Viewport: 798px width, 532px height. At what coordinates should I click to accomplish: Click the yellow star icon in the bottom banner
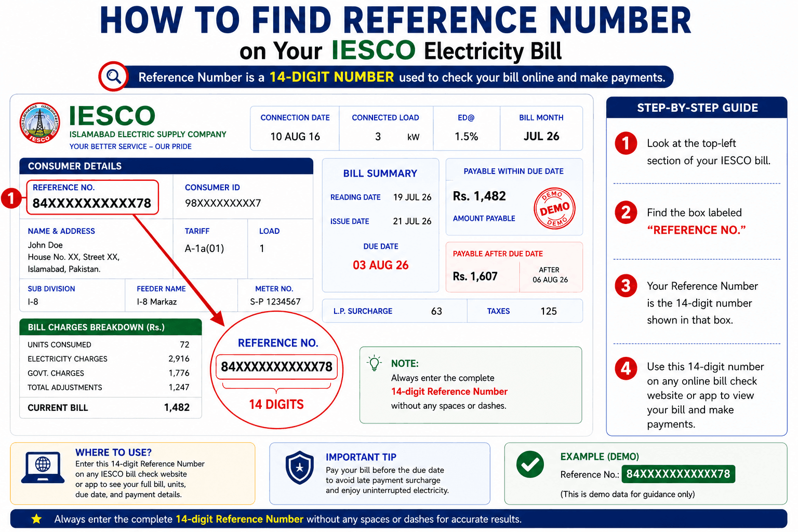pos(36,518)
